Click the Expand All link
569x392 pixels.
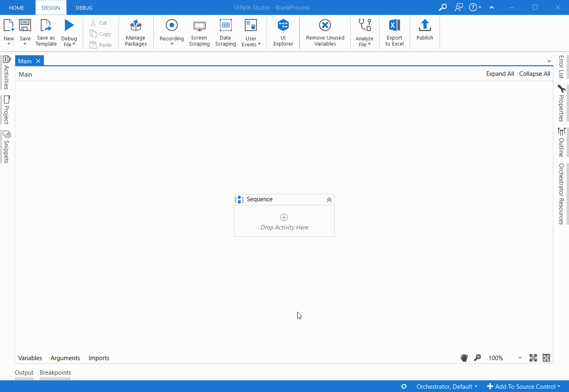click(x=500, y=74)
